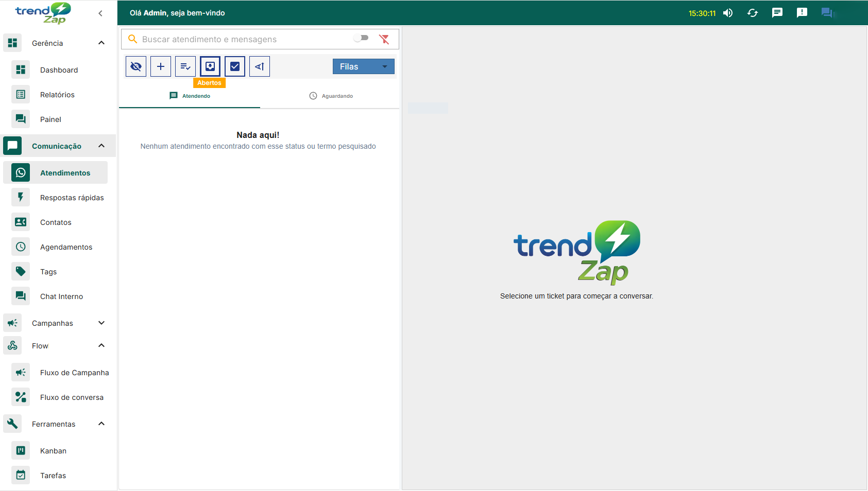868x491 pixels.
Task: Click the mark-all list check icon
Action: click(185, 66)
